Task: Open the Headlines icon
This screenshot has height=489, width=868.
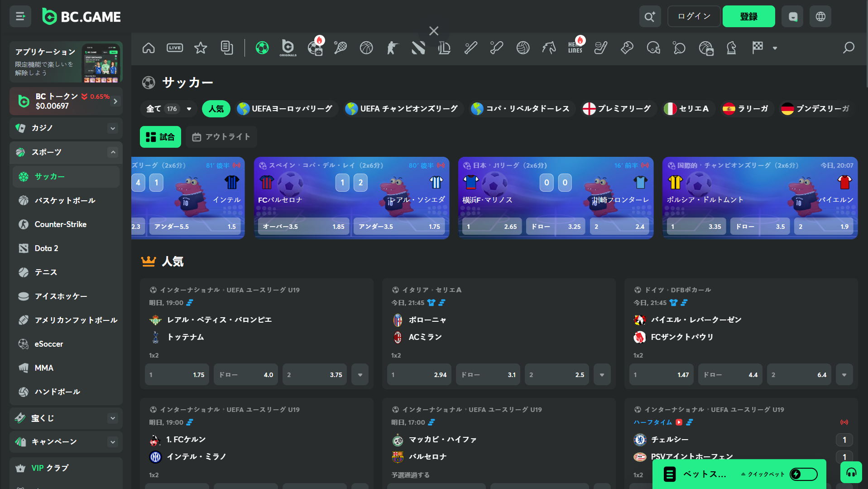Action: pyautogui.click(x=575, y=48)
